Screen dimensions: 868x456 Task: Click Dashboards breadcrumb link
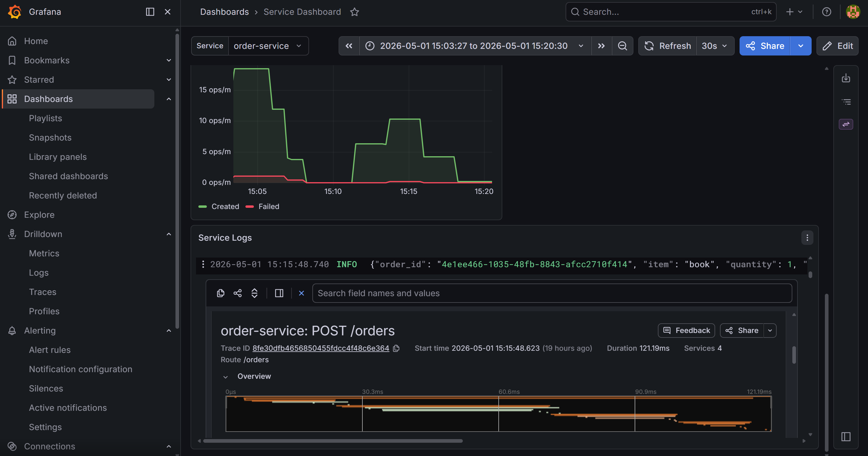point(224,12)
